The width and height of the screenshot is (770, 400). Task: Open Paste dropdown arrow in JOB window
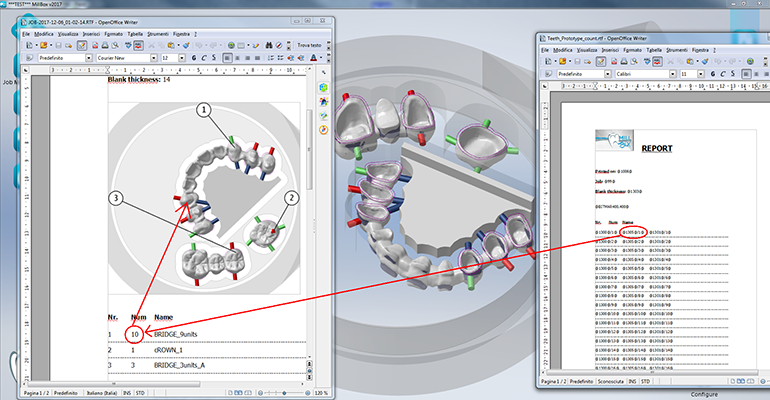(178, 45)
